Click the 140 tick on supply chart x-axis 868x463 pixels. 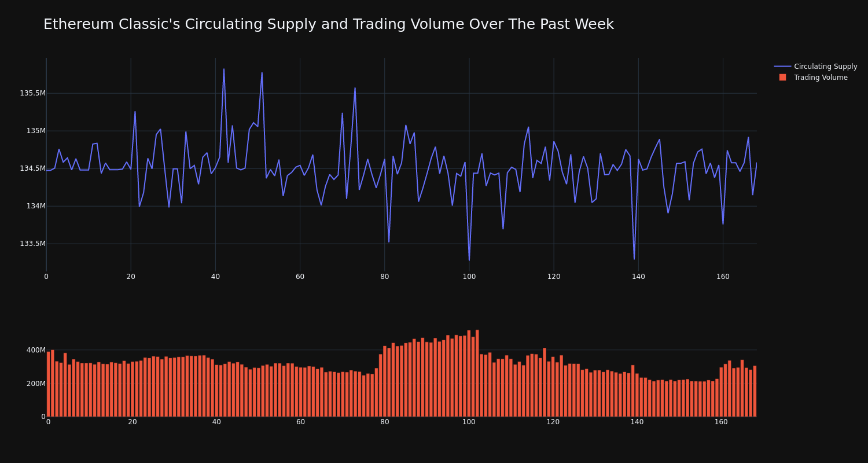coord(638,277)
